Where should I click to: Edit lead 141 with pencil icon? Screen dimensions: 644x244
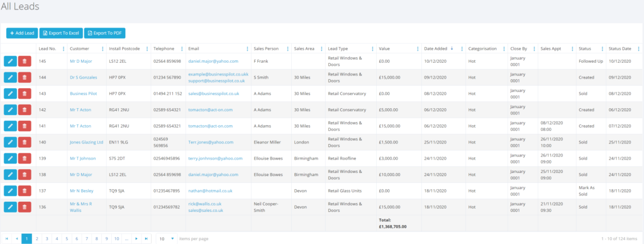pos(10,126)
